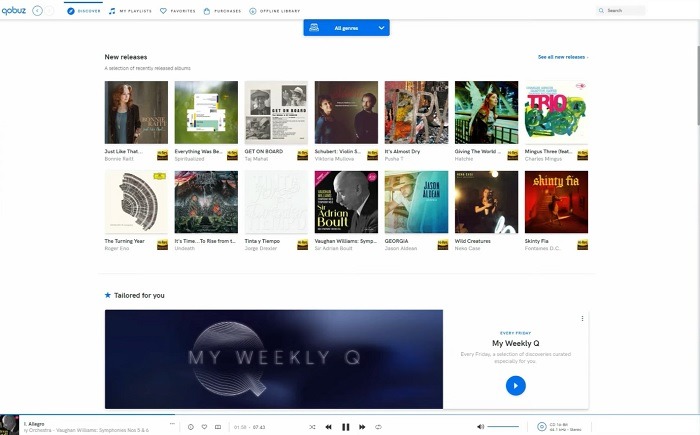Open Spiritualized Everything Was Beautiful album cover
The image size is (700, 435).
(206, 112)
